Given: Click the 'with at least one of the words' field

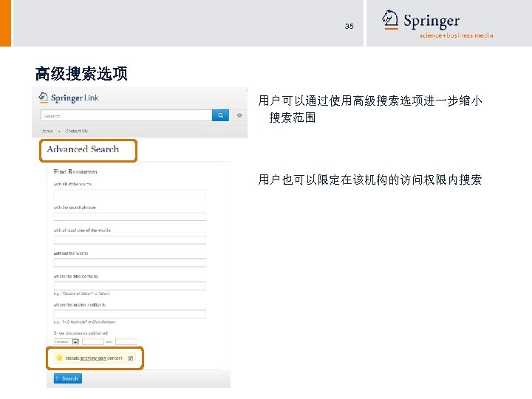Looking at the screenshot, I should [129, 239].
